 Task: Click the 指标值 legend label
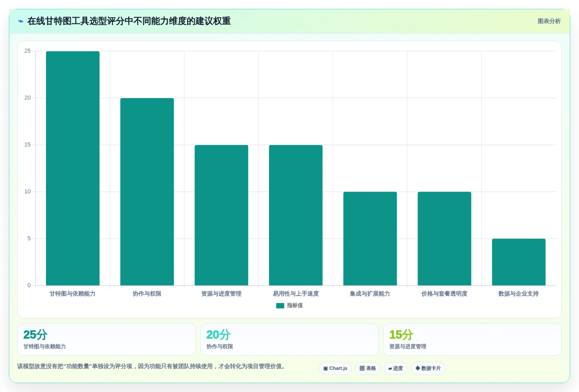click(295, 306)
